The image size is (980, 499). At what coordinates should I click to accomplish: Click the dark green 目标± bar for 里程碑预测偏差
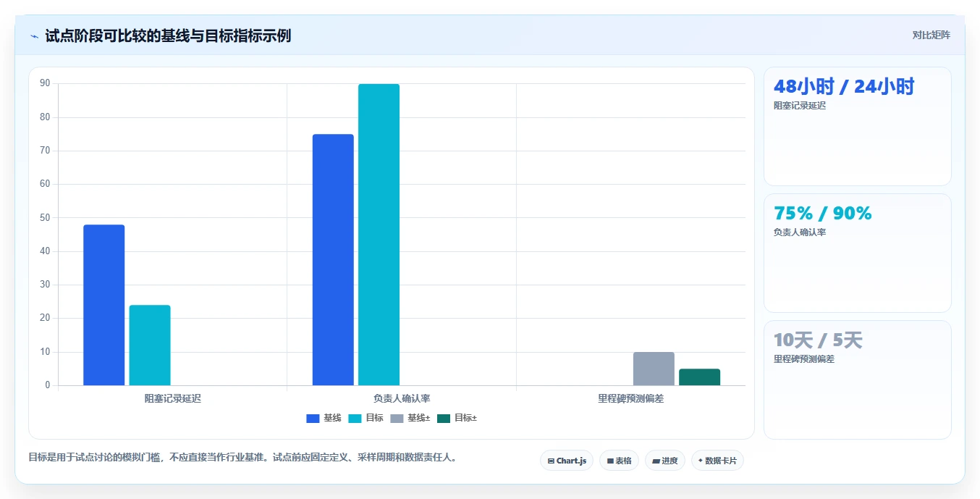[699, 377]
